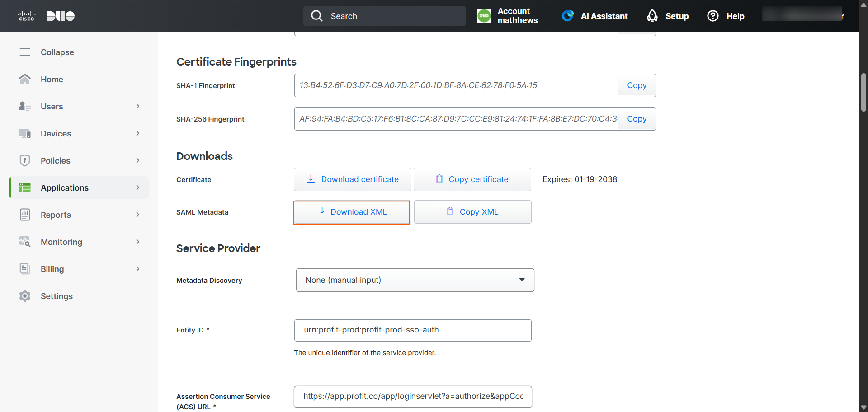Click the Devices sidebar icon
868x412 pixels.
tap(25, 133)
